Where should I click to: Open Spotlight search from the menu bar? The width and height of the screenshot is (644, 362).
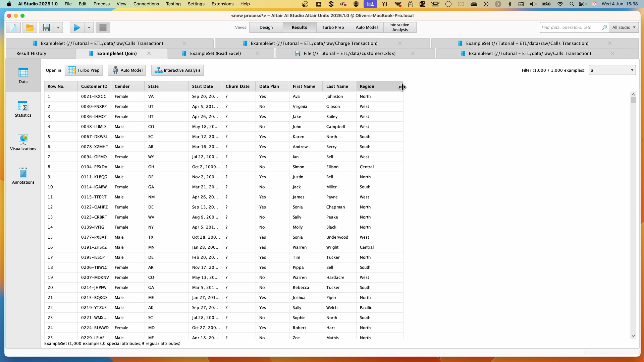coord(571,4)
